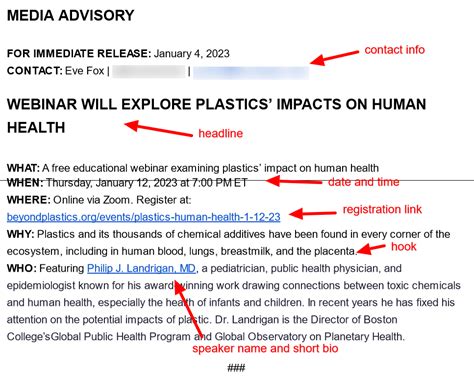This screenshot has height=377, width=474.
Task: Click the red 'contact info' annotation label
Action: (x=395, y=50)
